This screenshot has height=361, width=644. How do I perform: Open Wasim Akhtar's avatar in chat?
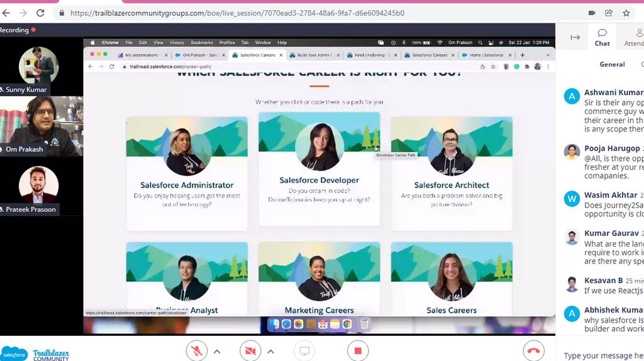point(572,199)
